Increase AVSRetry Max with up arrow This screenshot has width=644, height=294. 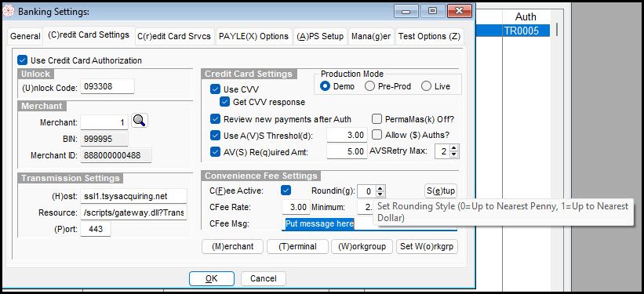[454, 148]
